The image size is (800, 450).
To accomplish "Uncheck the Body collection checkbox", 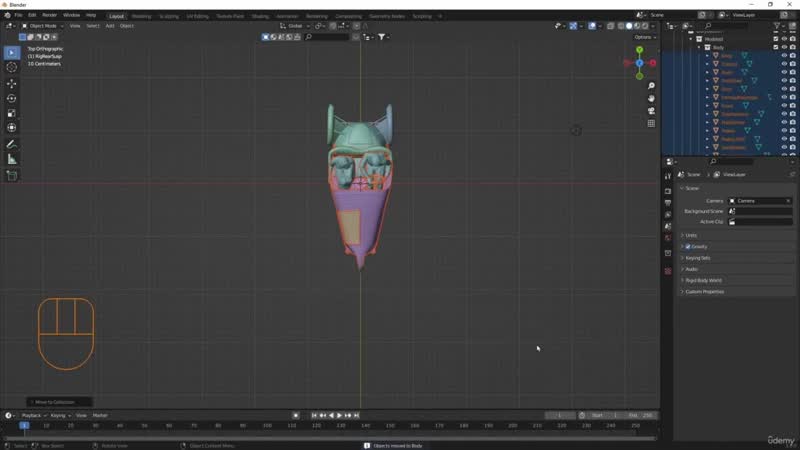I will [776, 47].
